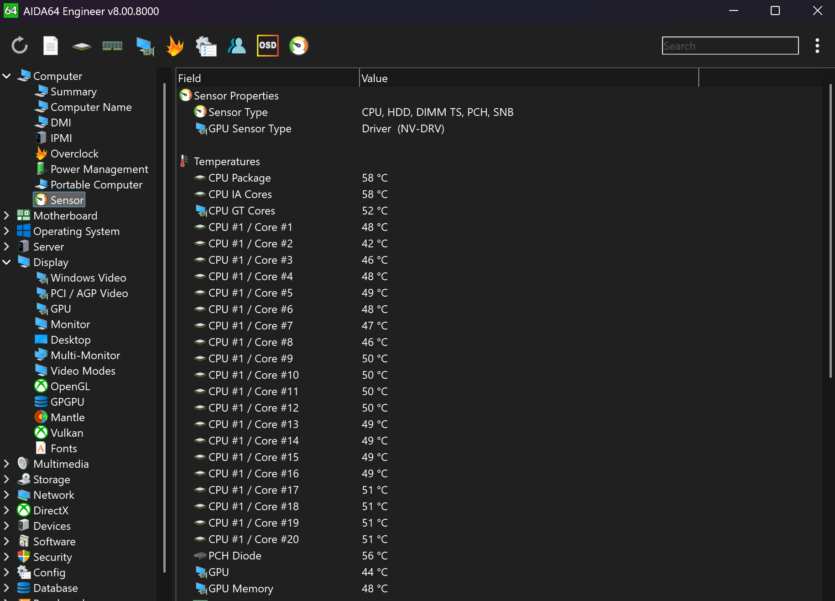Collapse the Display tree node
Viewport: 835px width, 601px height.
pyautogui.click(x=6, y=262)
